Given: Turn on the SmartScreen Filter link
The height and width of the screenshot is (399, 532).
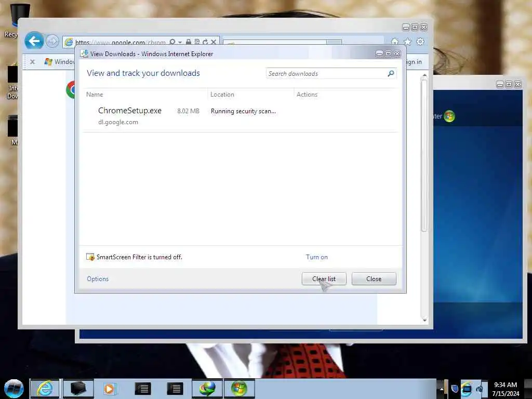Looking at the screenshot, I should pos(317,257).
